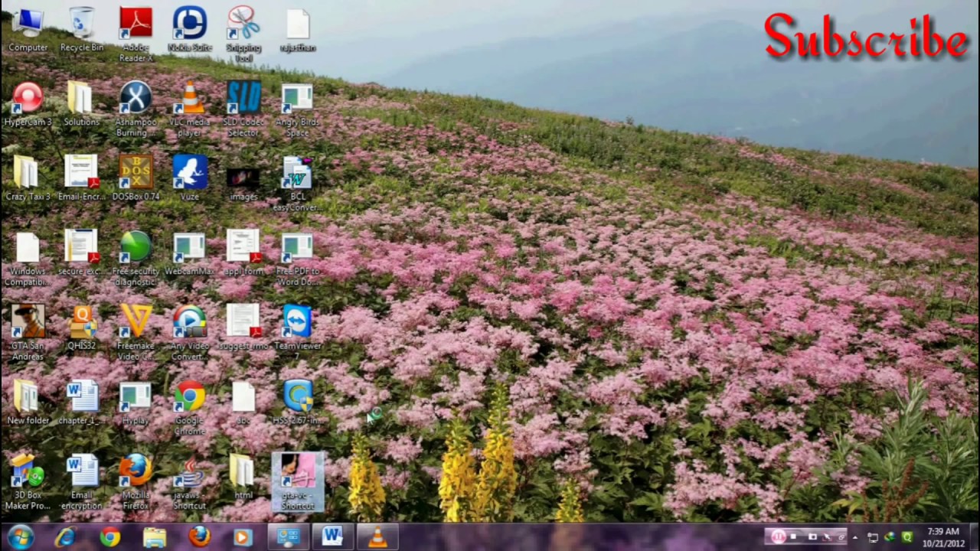Open the TeamViewer 7 shortcut

(x=297, y=332)
